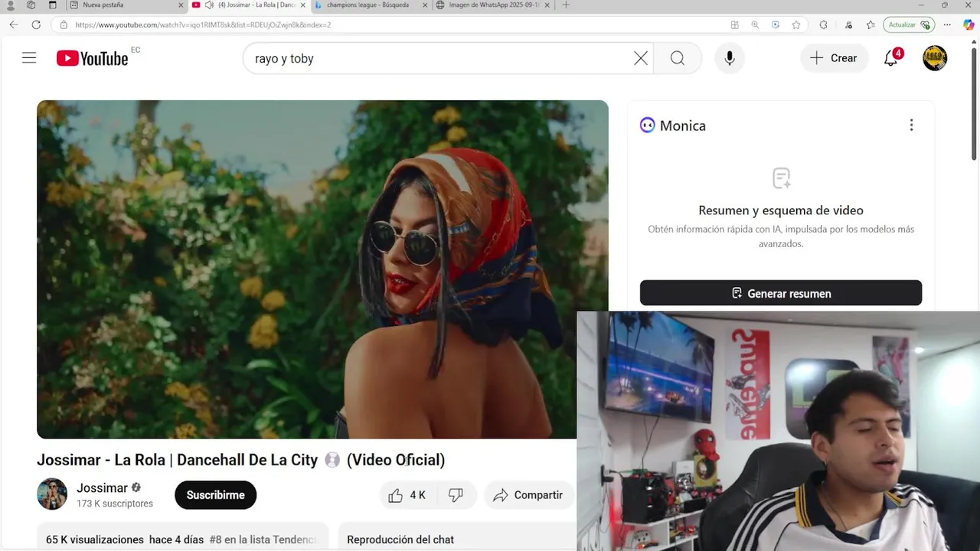View site information lock icon

pos(64,24)
